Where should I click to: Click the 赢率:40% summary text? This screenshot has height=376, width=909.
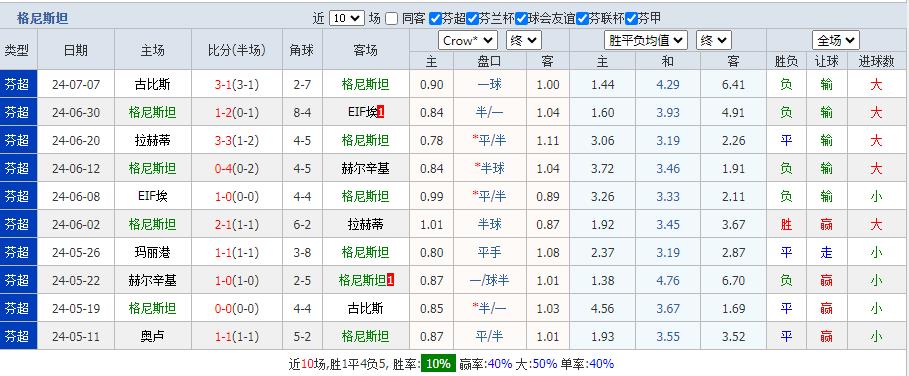(486, 364)
